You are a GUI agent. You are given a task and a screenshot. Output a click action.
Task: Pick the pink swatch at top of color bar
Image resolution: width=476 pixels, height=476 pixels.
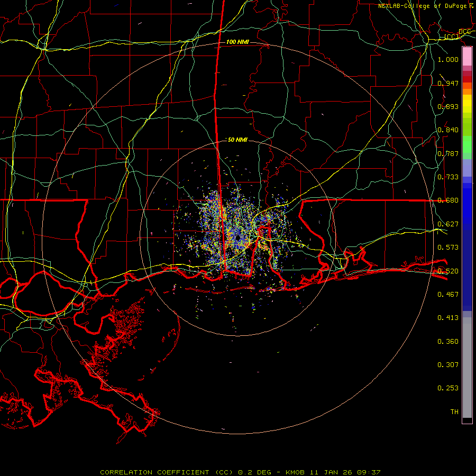467,57
